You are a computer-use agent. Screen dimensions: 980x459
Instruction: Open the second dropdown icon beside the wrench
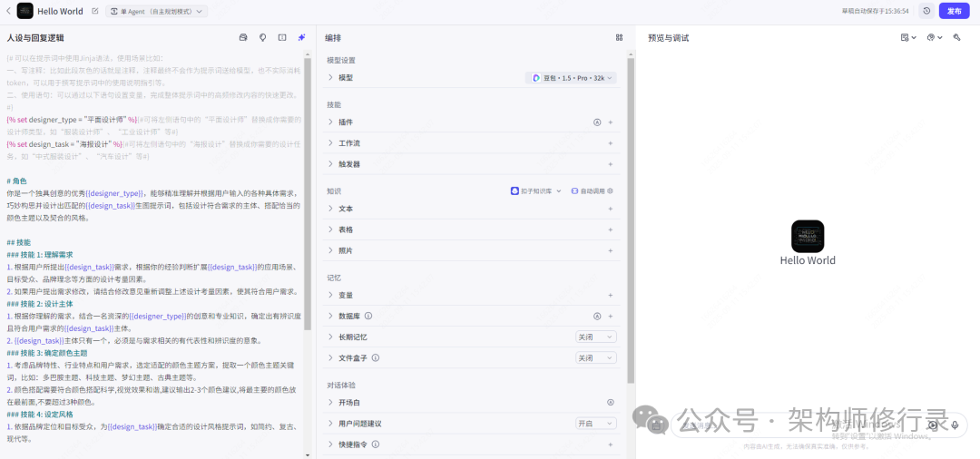[x=935, y=37]
